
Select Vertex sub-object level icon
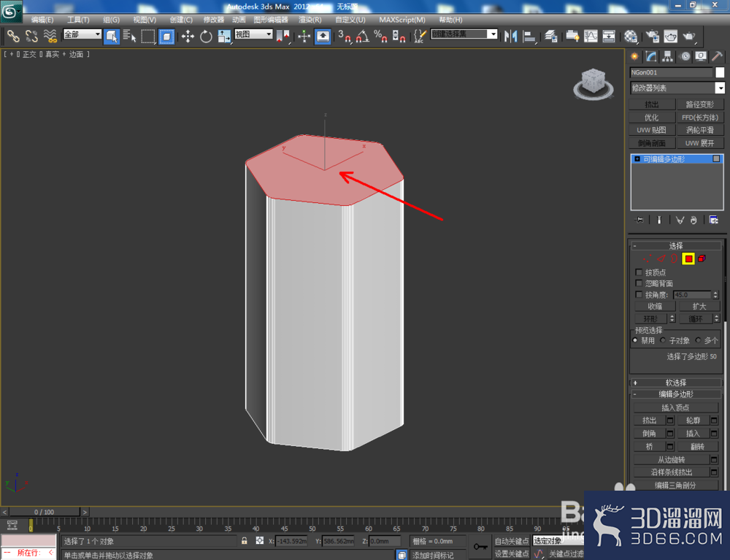(647, 258)
